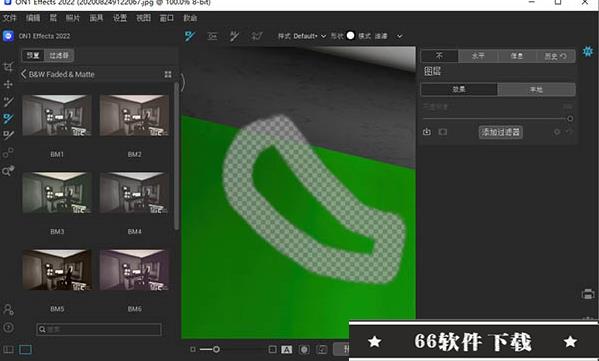This screenshot has height=361, width=599.
Task: Select the AI Quick Mask brush in options bar
Action: click(x=234, y=36)
